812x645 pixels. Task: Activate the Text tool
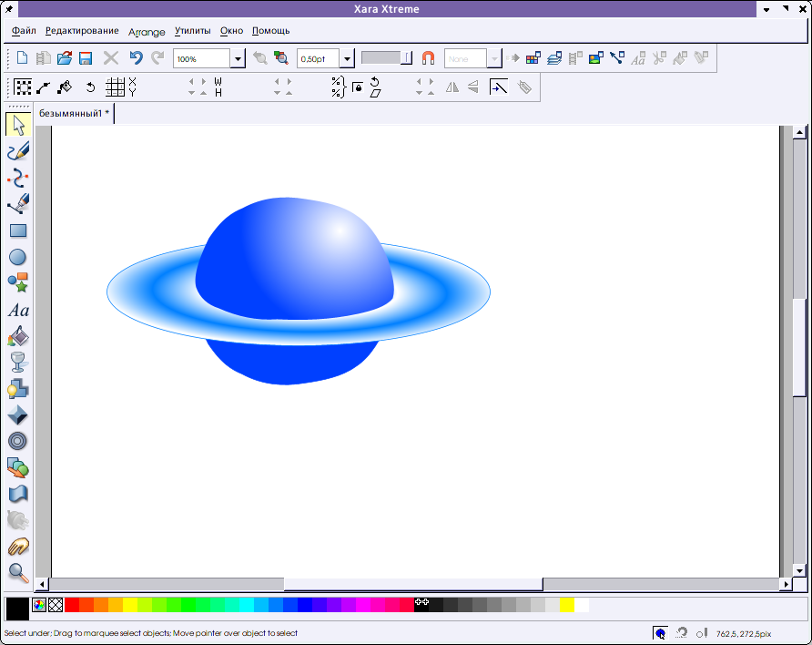18,311
